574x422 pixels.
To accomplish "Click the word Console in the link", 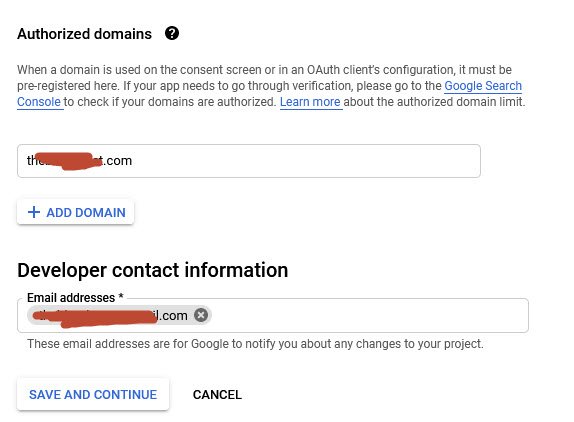I will coord(39,102).
